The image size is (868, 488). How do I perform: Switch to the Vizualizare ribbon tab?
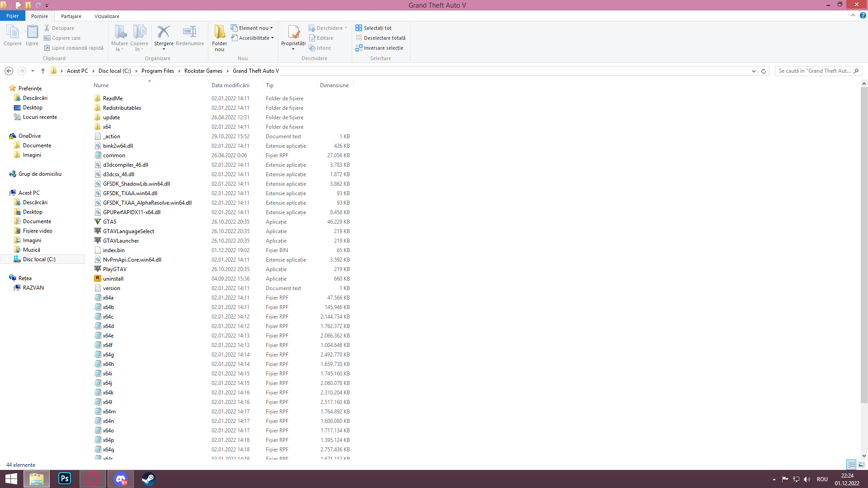click(107, 16)
